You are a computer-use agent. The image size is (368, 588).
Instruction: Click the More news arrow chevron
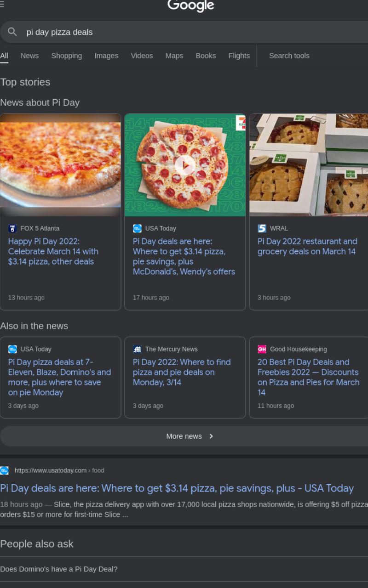[x=211, y=436]
